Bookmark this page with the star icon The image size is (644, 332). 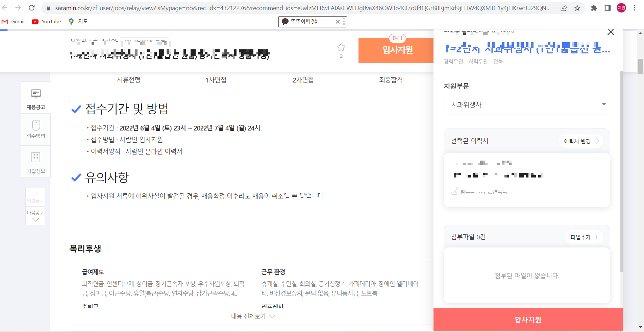[x=577, y=8]
